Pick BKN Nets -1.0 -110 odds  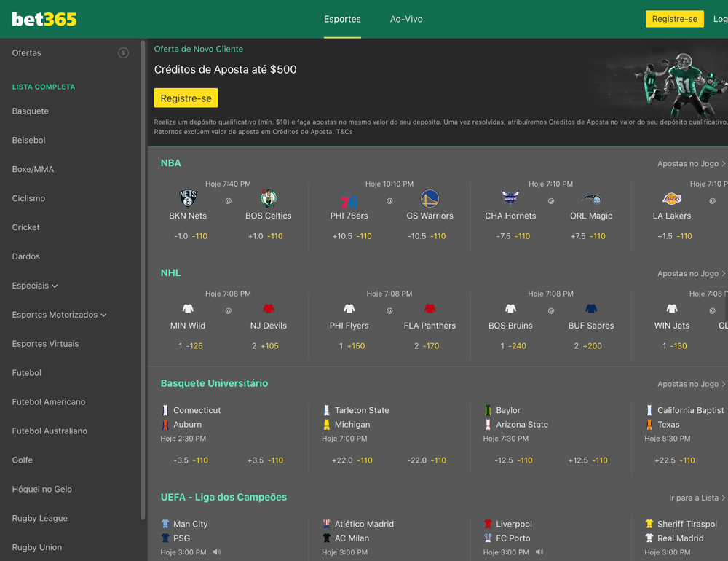pos(190,236)
